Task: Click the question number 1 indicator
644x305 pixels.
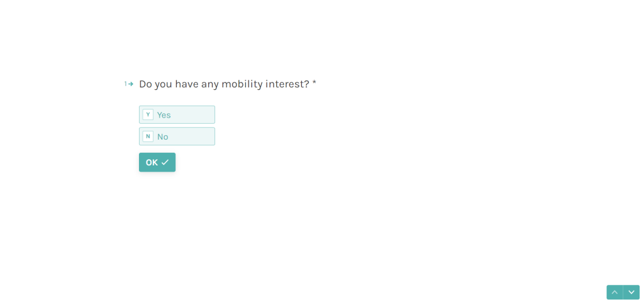Action: [125, 84]
